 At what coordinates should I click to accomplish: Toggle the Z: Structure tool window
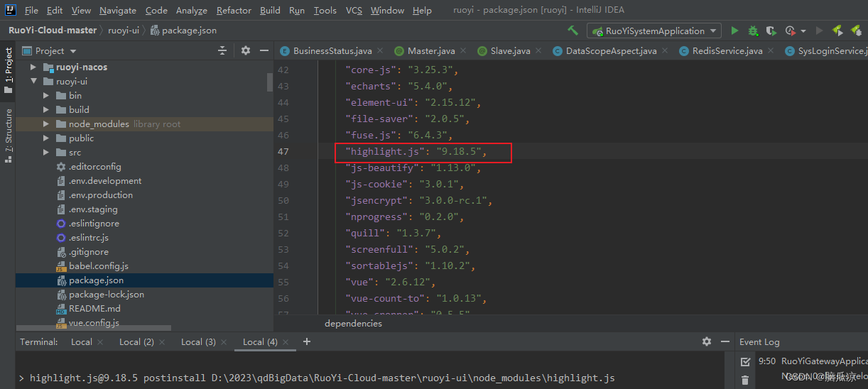coord(8,136)
